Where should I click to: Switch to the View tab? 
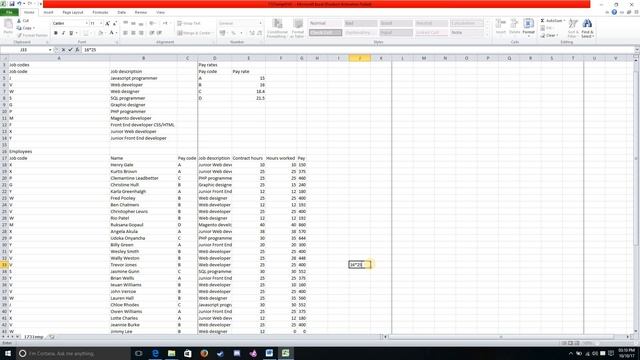[x=160, y=13]
